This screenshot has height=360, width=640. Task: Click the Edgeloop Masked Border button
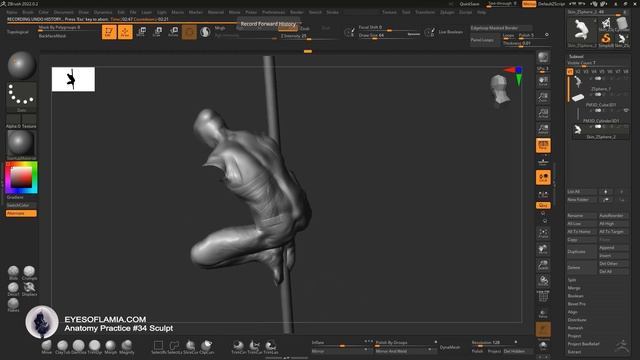tap(501, 28)
